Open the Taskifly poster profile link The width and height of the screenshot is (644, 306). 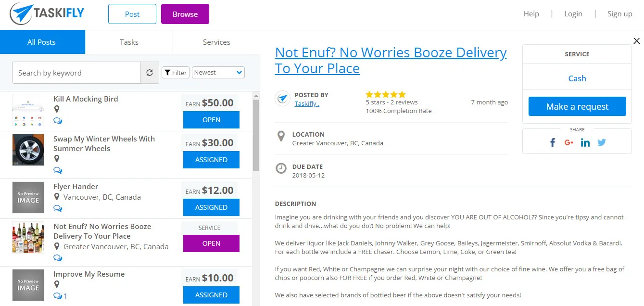(x=307, y=103)
